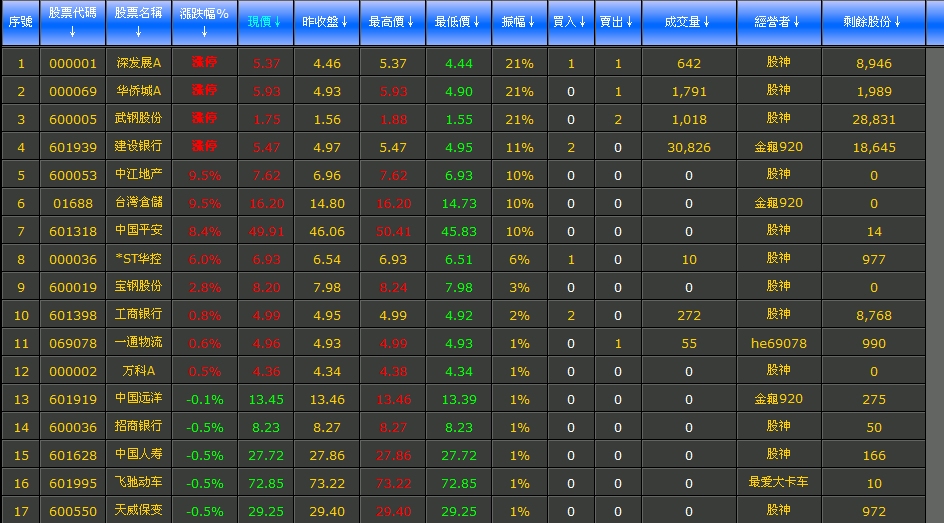Viewport: 944px width, 523px height.
Task: Click stock code 069078
Action: coord(73,343)
